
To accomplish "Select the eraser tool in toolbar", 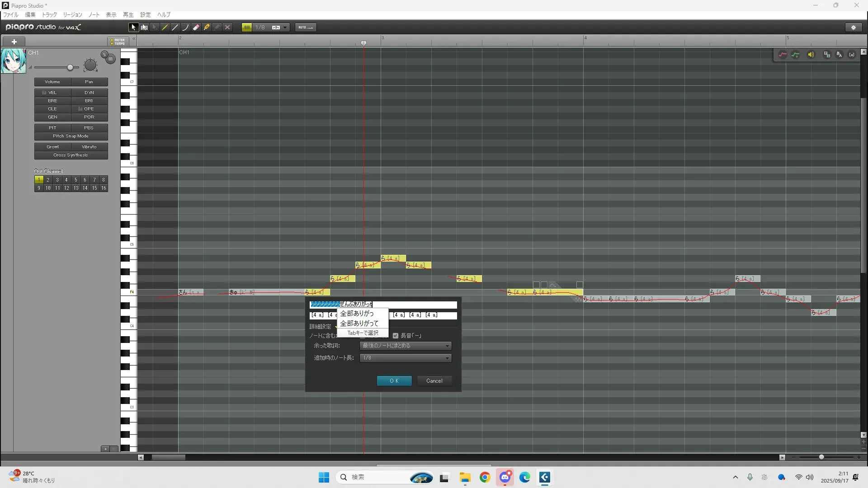I will coord(196,28).
